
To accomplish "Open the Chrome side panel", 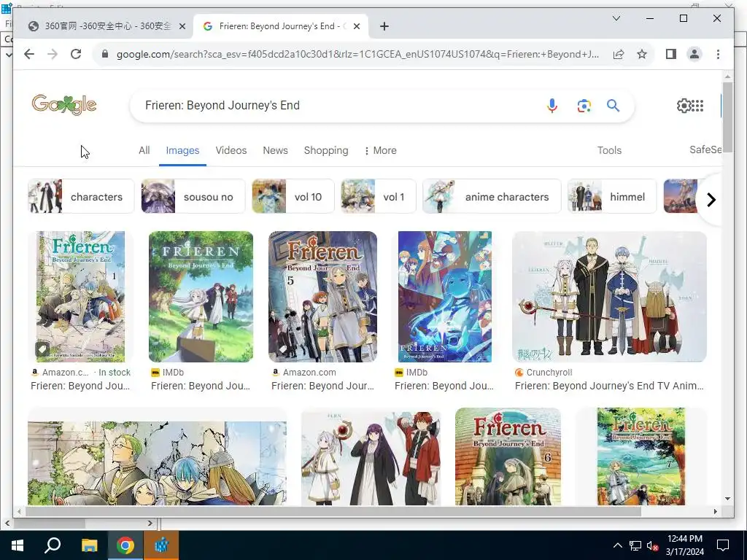I will tap(671, 54).
